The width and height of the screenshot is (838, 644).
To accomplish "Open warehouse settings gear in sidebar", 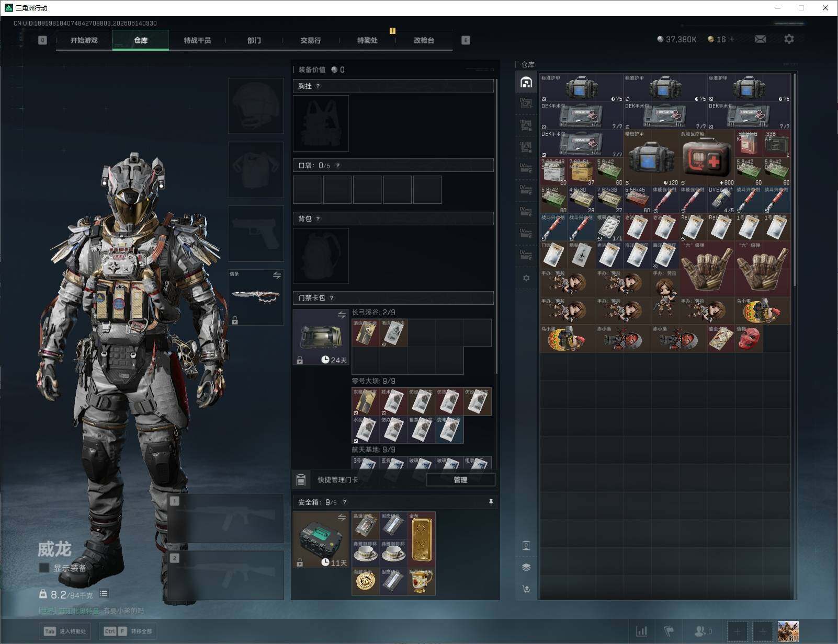I will pos(526,278).
